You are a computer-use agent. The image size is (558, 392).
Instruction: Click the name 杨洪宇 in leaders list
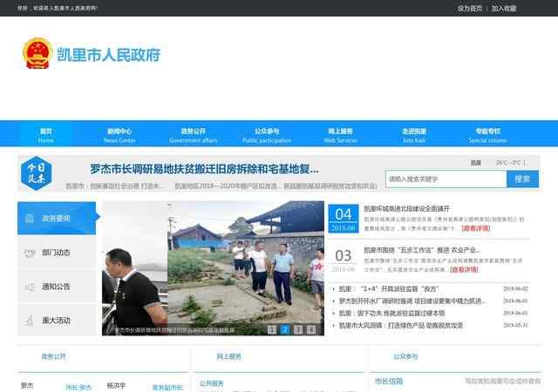[x=116, y=386]
